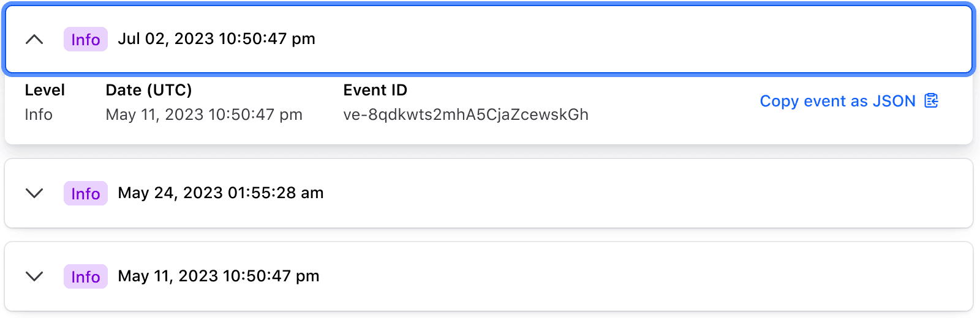The height and width of the screenshot is (318, 980).
Task: Click the Date (UTC) column label
Action: click(149, 91)
